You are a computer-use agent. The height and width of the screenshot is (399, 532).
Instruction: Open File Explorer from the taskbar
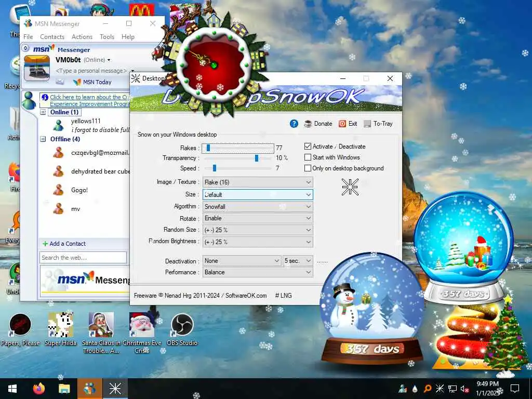[x=64, y=389]
